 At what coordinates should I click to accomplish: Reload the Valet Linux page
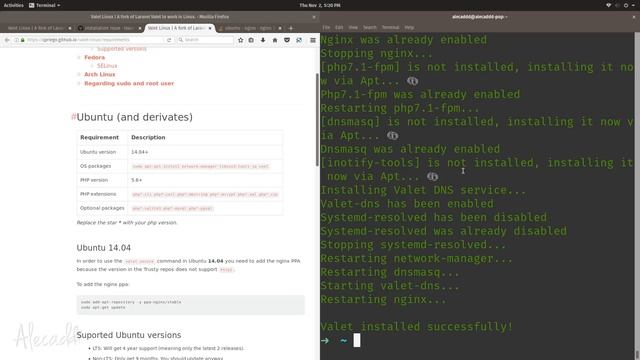[x=169, y=40]
